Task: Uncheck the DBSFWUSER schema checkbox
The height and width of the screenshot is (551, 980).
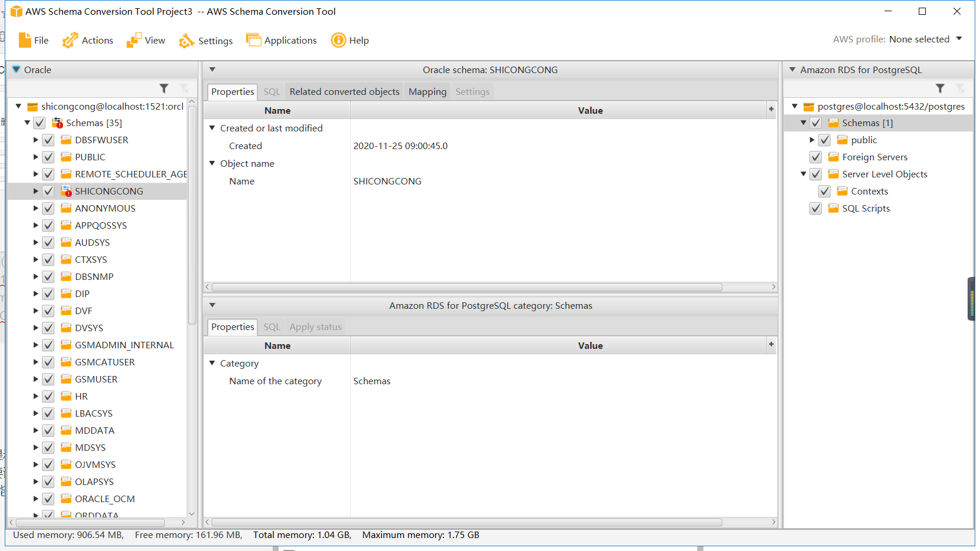Action: pos(48,140)
